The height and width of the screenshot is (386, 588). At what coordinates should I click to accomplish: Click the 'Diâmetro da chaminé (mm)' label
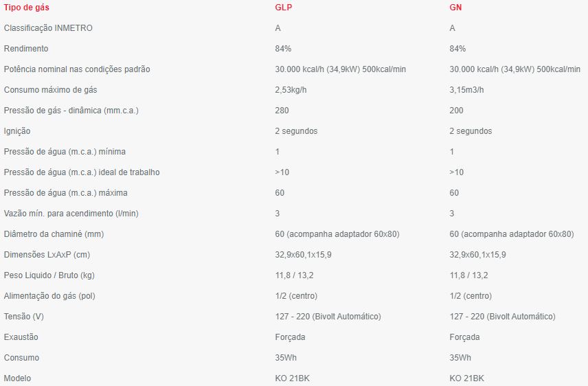coord(54,234)
